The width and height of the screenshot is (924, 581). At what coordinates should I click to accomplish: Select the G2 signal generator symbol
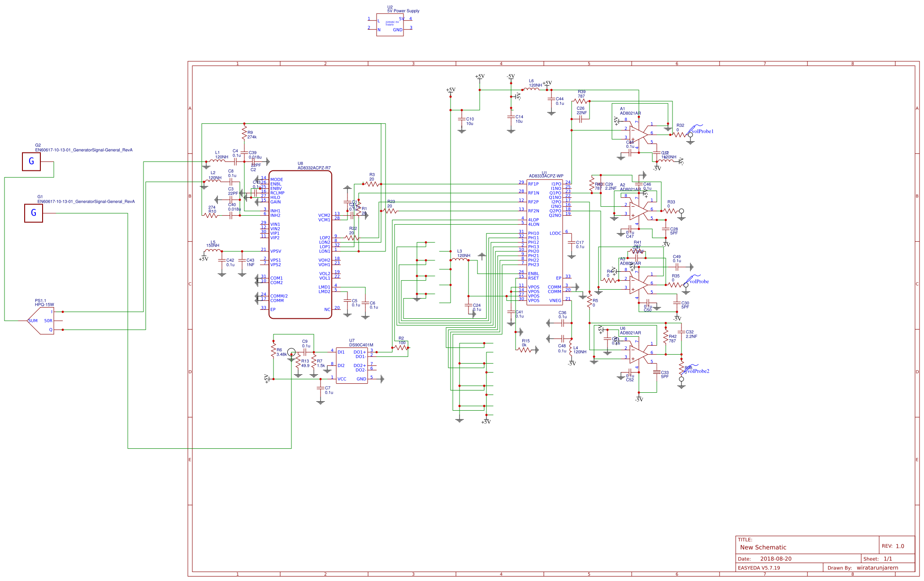coord(31,161)
